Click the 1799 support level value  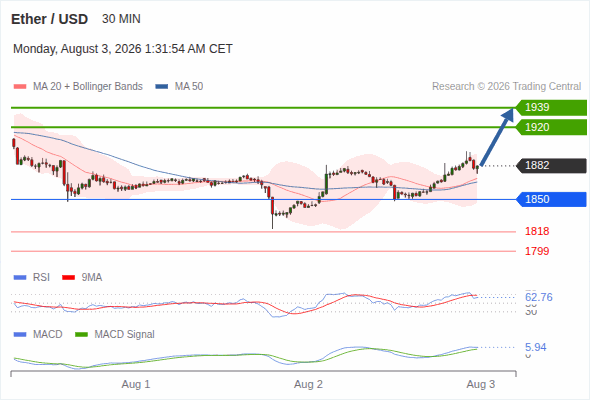[537, 251]
